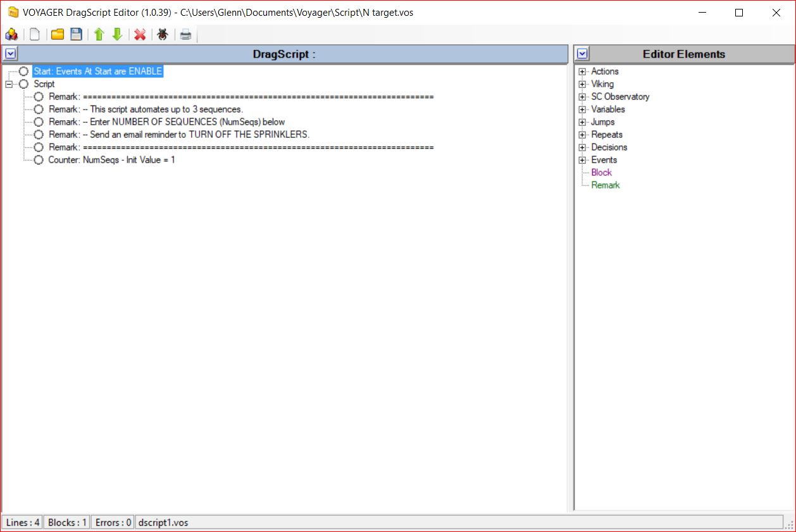Screen dimensions: 796x532
Task: Move the selected line down with green arrow
Action: pos(117,34)
